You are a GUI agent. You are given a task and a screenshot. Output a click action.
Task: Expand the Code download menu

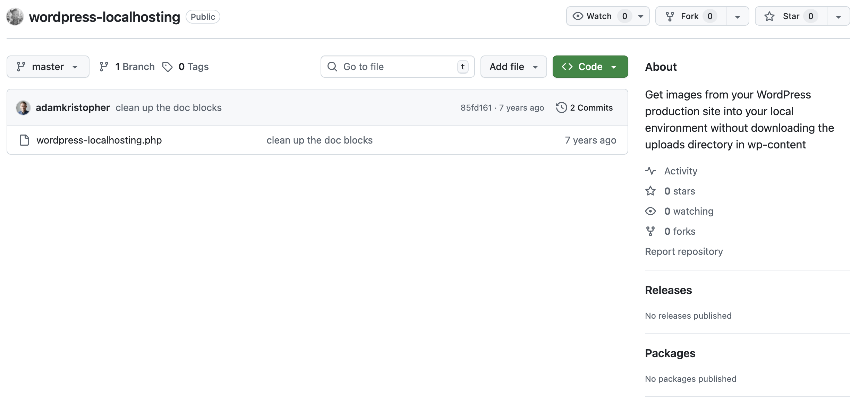590,66
